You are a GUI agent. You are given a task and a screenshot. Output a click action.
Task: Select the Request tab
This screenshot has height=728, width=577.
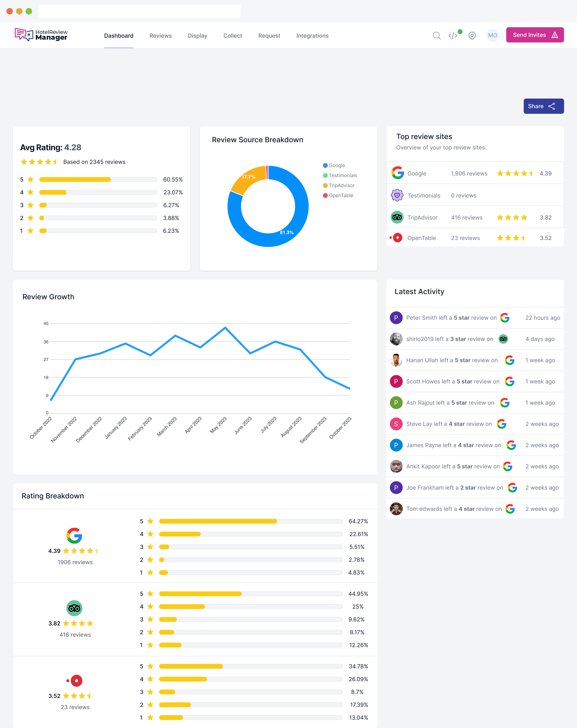[269, 36]
